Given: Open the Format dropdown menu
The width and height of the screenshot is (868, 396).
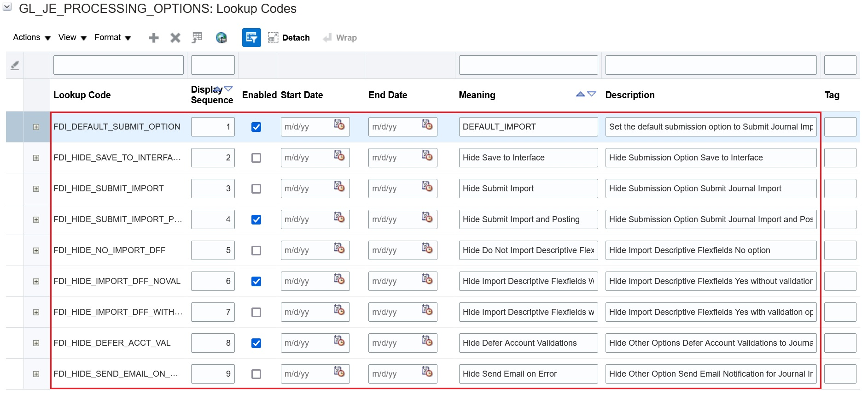Looking at the screenshot, I should coord(113,38).
